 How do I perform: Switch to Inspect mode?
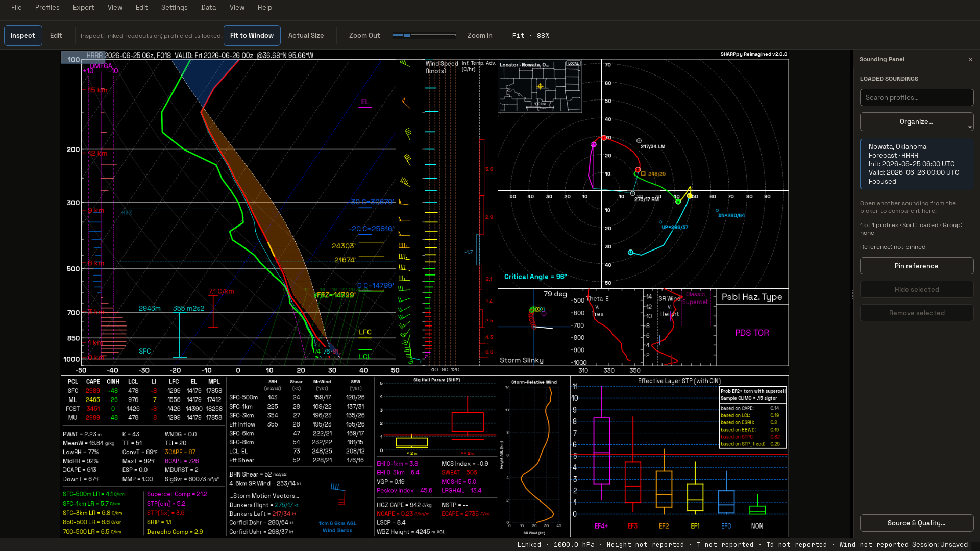click(23, 35)
